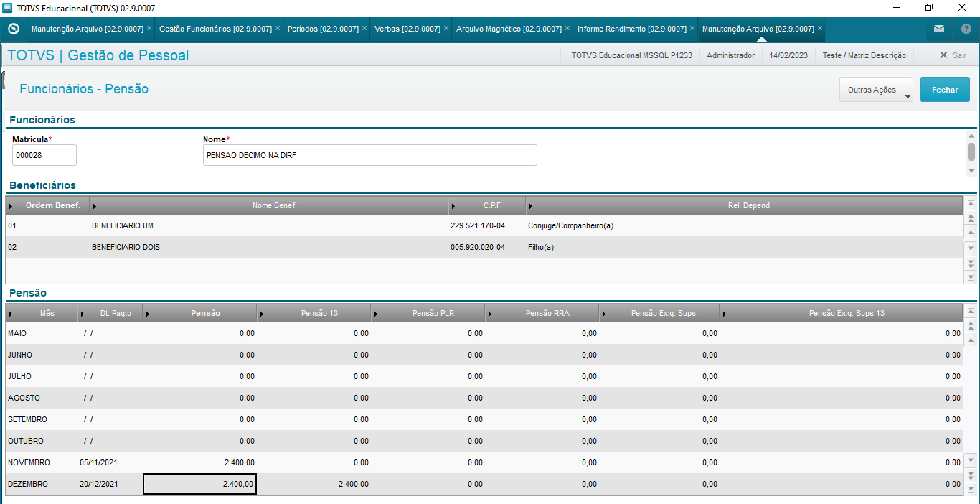Close the Arquivo Magnético tab
980x504 pixels.
[x=567, y=29]
